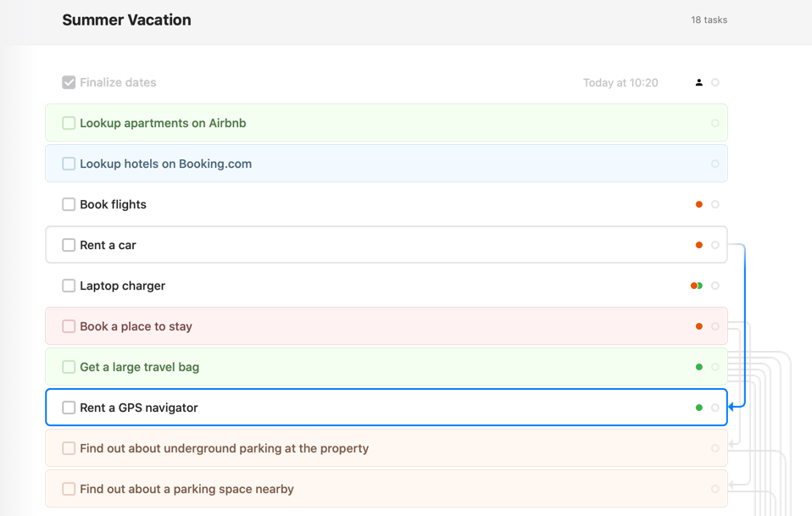Mark Laptop charger as completed
812x516 pixels.
pos(69,286)
